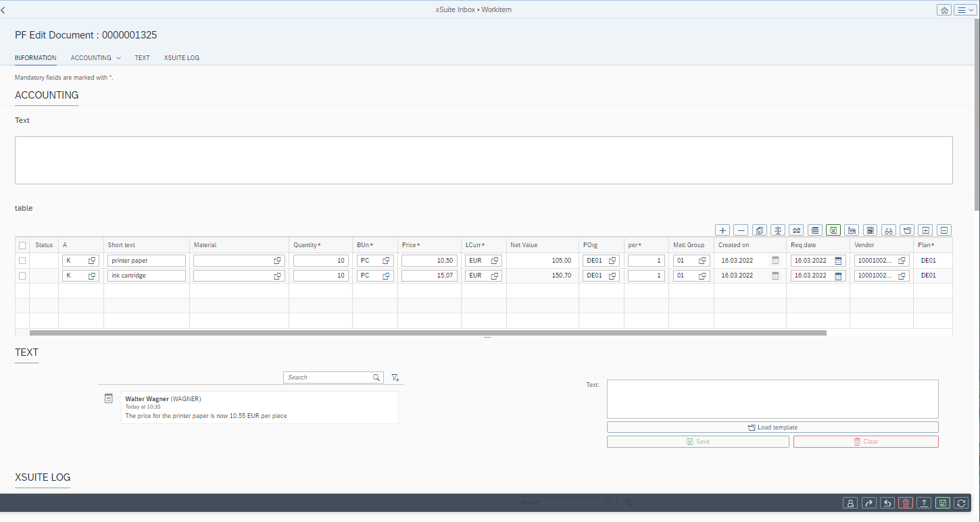Select the checkbox on the printer paper row

click(22, 260)
